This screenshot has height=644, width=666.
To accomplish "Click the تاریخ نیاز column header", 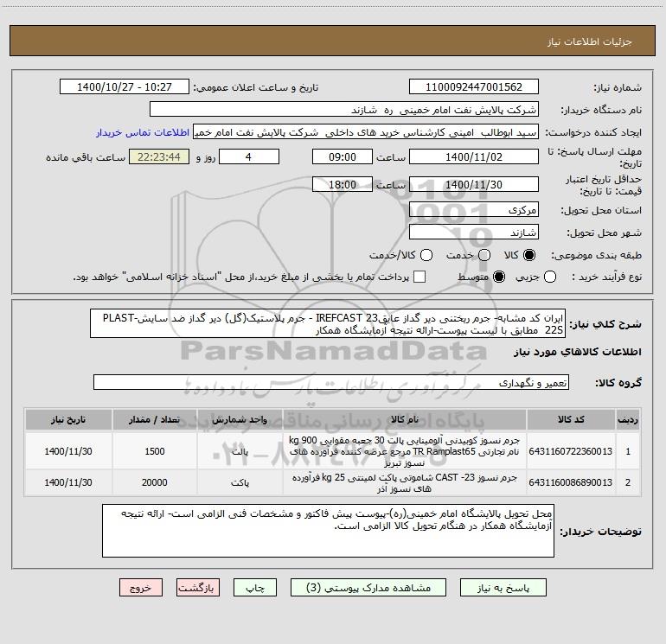I will [68, 420].
